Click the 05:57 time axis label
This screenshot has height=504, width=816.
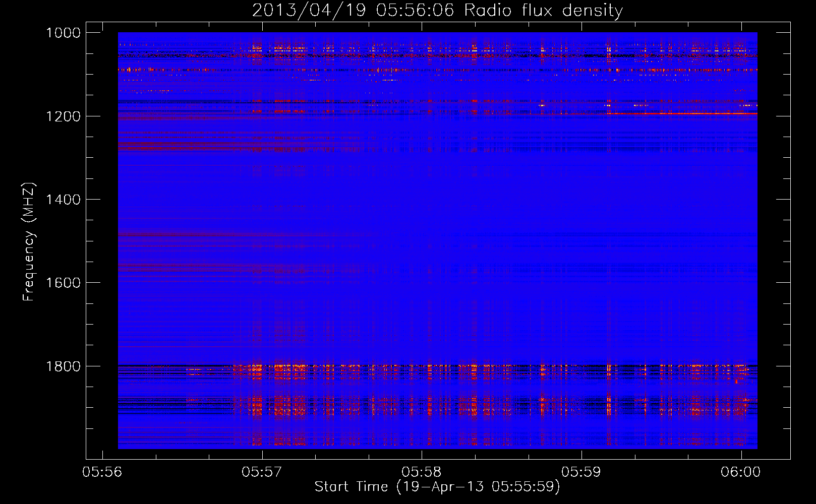coord(262,472)
